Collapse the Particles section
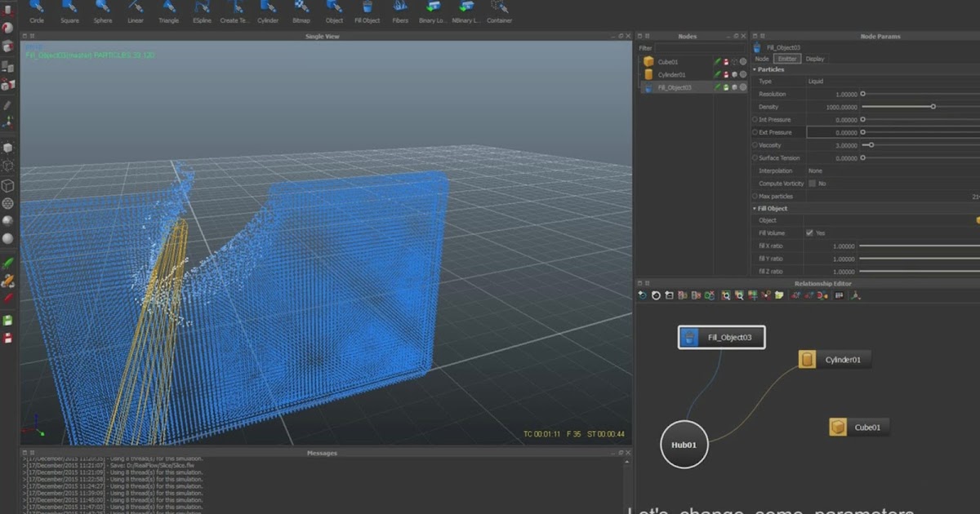This screenshot has height=514, width=980. coord(755,69)
